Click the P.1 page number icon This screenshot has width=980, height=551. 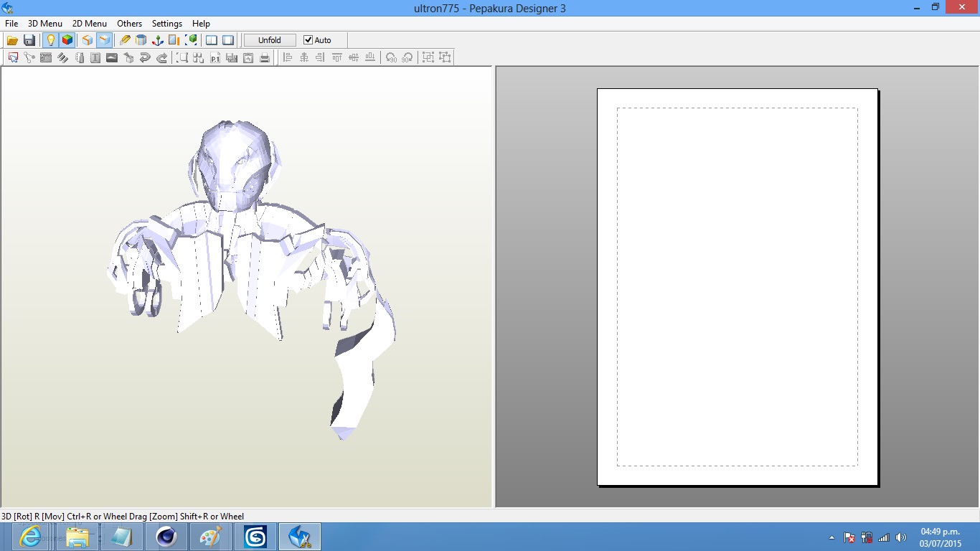[x=215, y=57]
